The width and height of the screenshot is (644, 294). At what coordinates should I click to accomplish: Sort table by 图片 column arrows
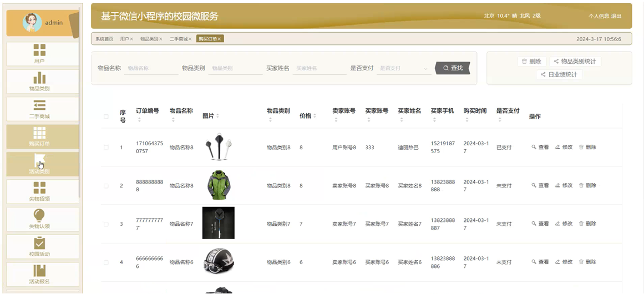[x=217, y=116]
